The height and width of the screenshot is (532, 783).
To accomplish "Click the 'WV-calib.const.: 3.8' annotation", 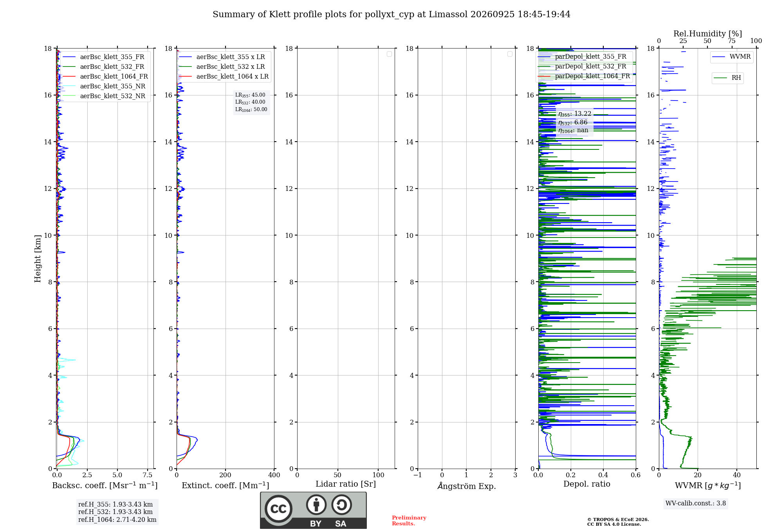I will pyautogui.click(x=696, y=503).
